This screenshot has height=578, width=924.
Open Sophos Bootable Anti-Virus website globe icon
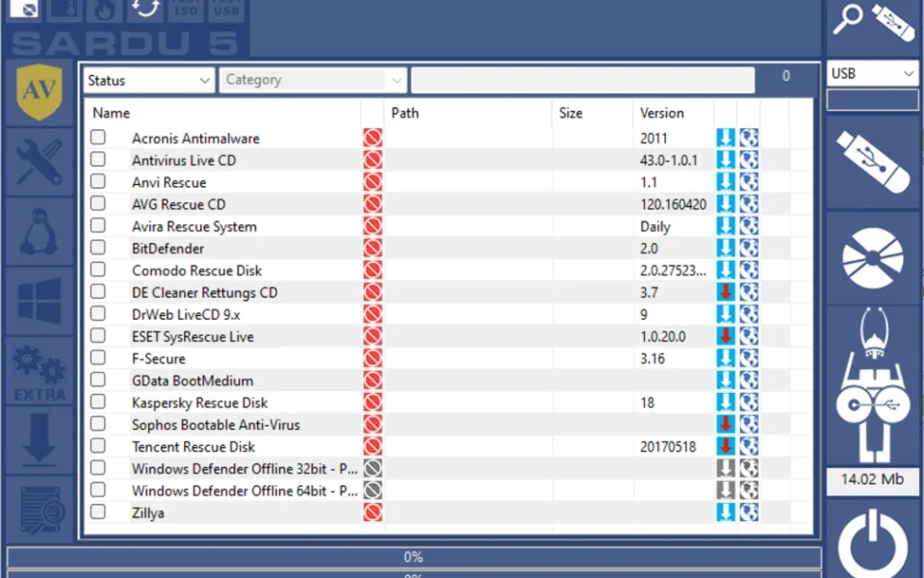(749, 424)
